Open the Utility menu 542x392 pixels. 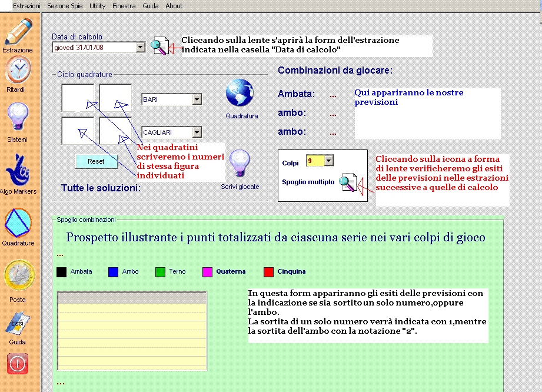[98, 6]
